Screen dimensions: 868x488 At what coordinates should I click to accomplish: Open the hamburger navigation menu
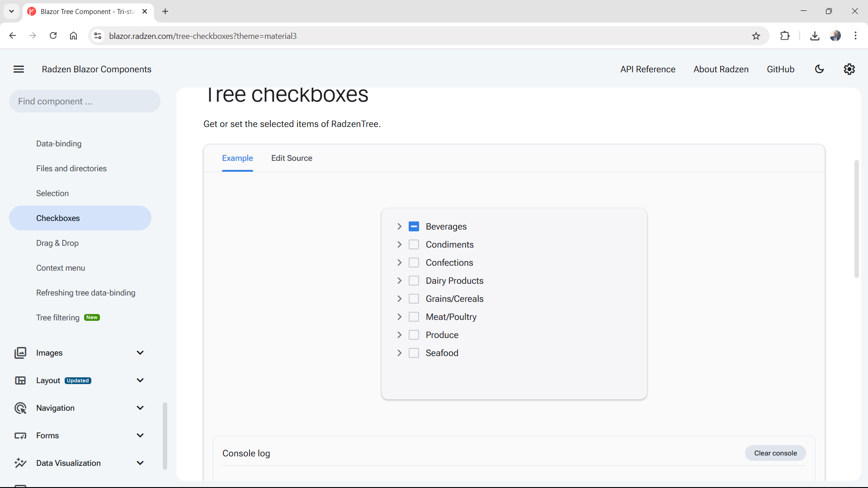[19, 69]
